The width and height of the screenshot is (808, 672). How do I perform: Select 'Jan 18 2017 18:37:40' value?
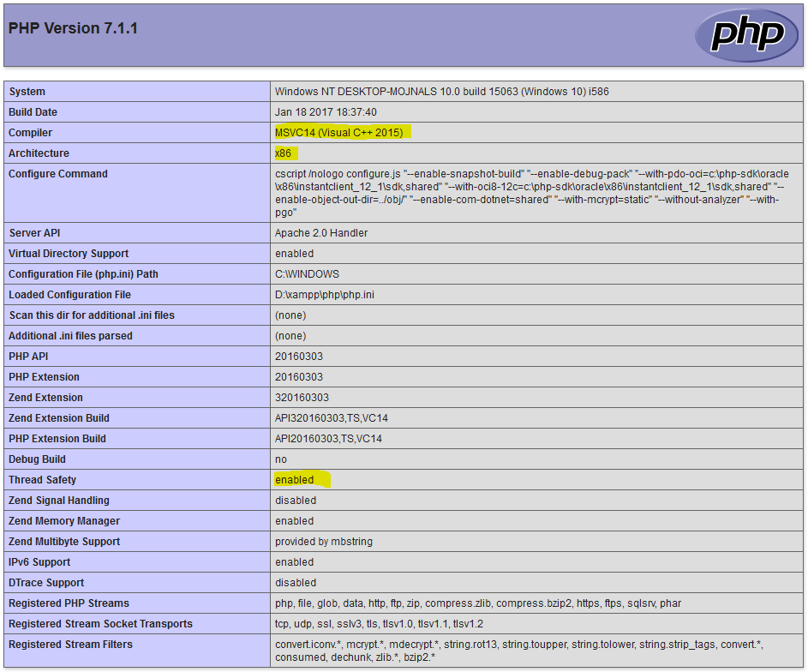click(326, 112)
